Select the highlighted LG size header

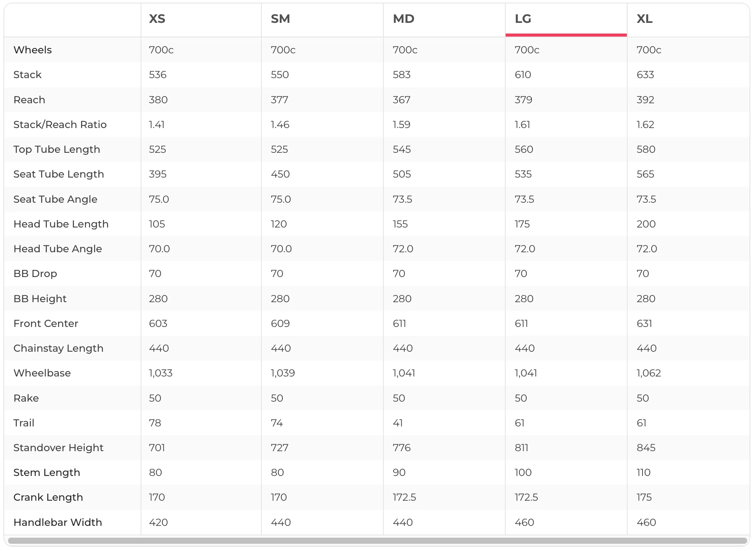coord(523,19)
